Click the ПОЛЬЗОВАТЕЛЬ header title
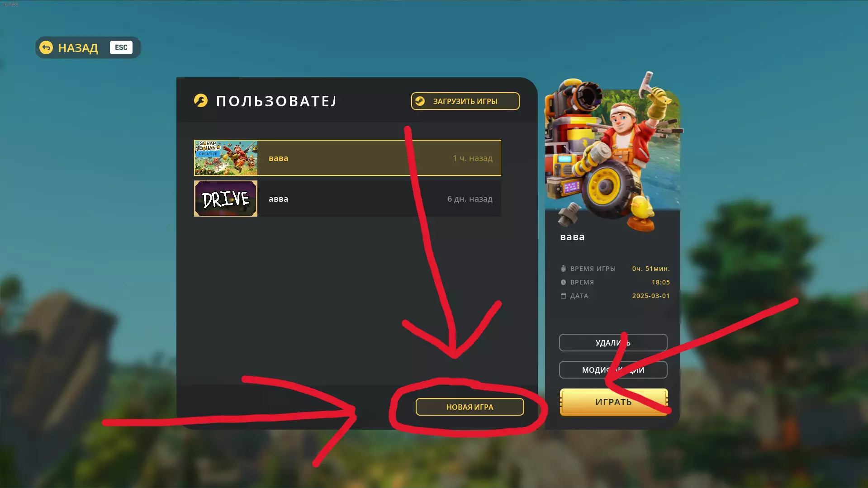This screenshot has height=488, width=868. 276,101
